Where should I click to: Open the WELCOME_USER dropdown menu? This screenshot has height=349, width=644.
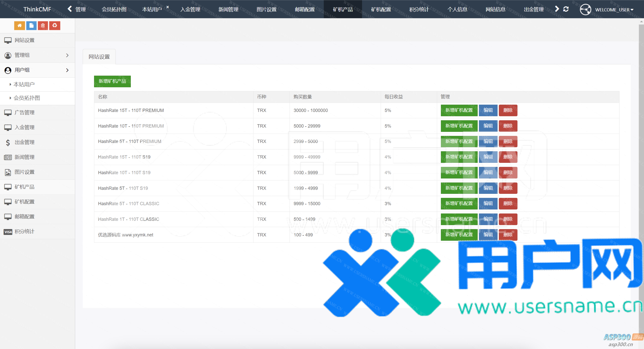tap(614, 10)
